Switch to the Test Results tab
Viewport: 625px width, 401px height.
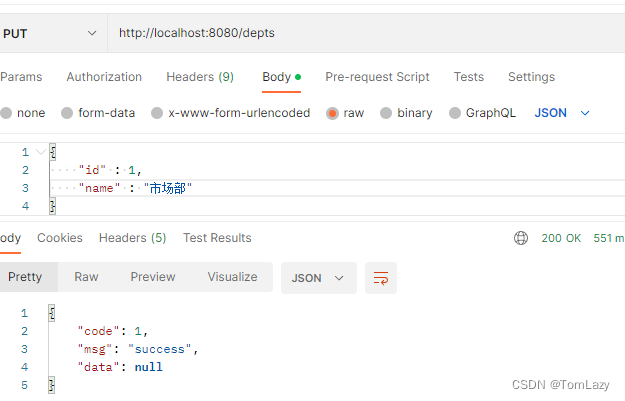pyautogui.click(x=217, y=238)
